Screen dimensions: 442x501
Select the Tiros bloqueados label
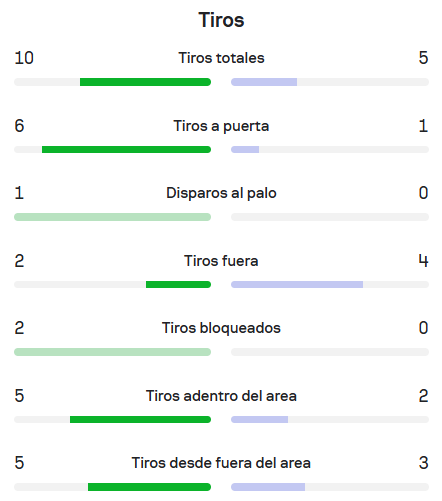[x=221, y=328]
